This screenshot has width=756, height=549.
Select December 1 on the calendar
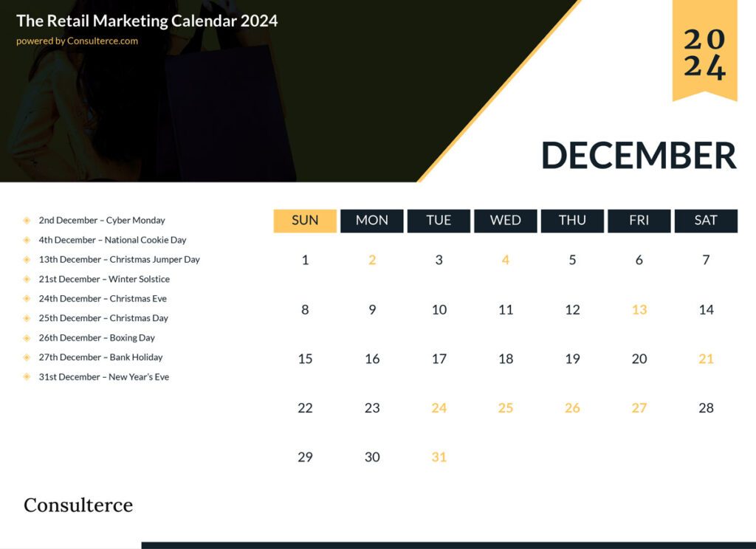point(305,260)
